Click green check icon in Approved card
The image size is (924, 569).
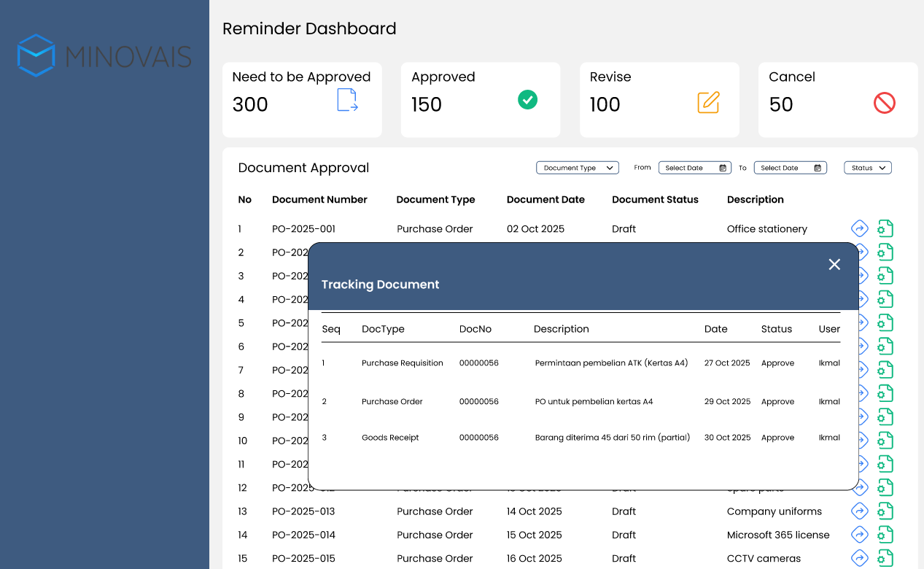point(527,100)
